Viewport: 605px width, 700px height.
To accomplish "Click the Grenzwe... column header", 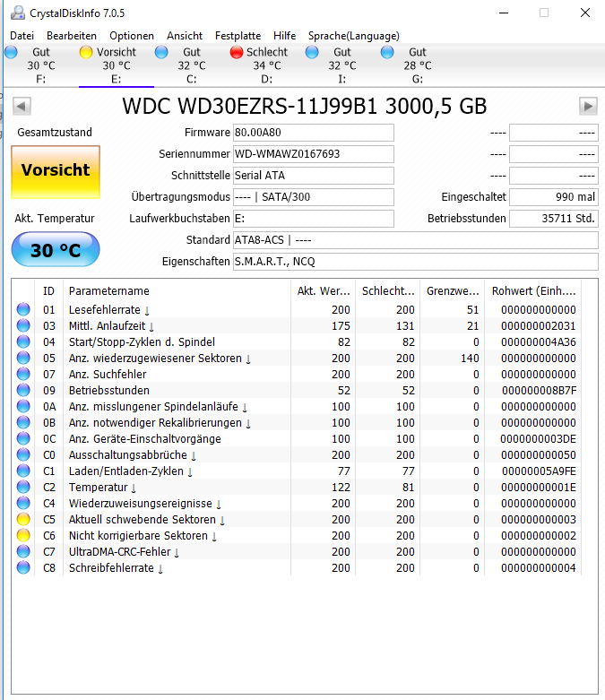I will (453, 291).
